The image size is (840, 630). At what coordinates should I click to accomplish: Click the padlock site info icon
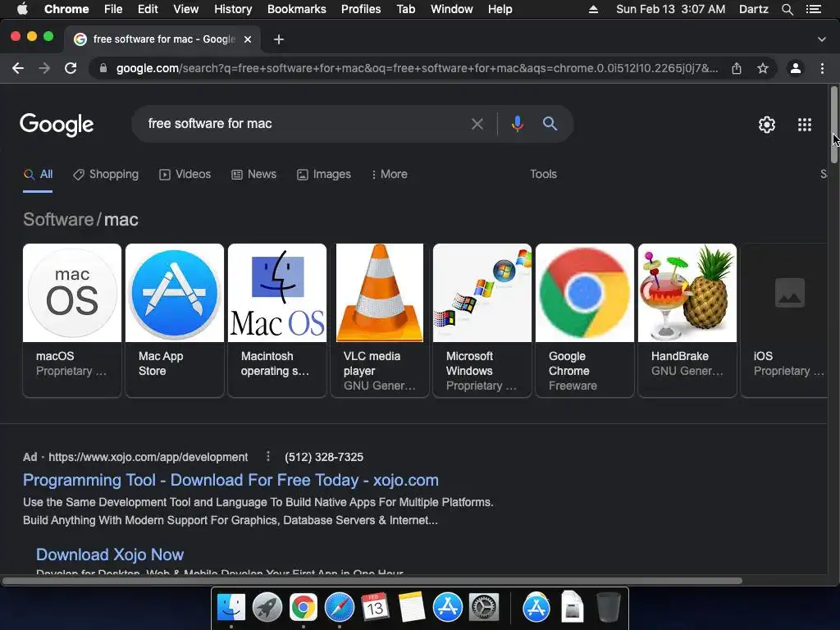tap(103, 68)
